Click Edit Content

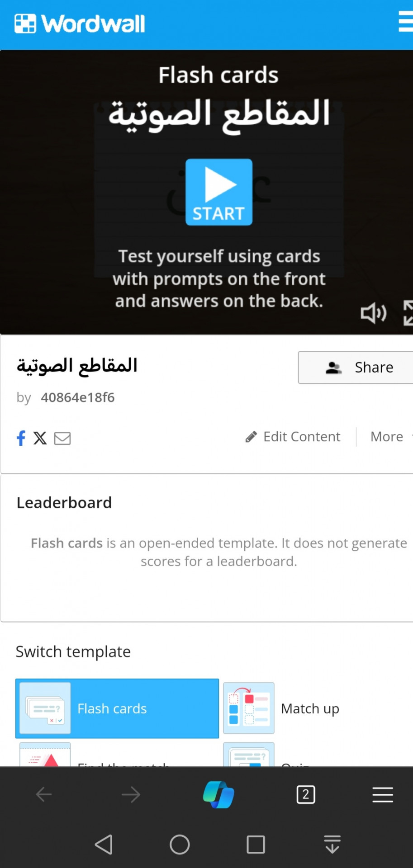coord(293,437)
